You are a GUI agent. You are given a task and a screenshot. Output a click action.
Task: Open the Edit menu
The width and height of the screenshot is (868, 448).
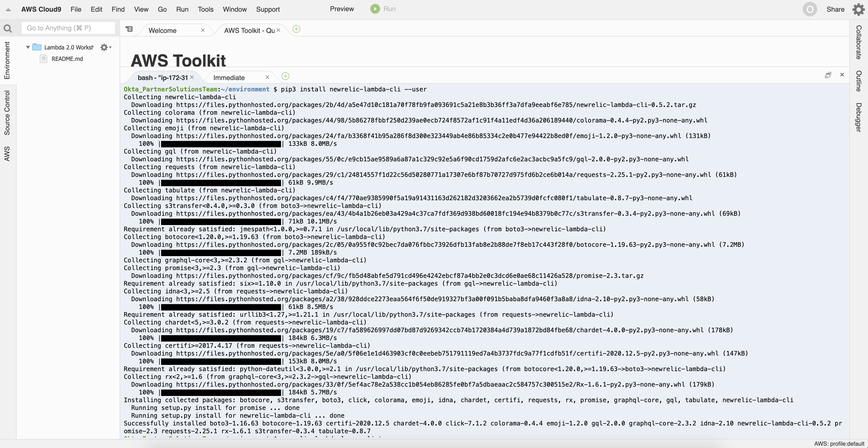click(x=96, y=9)
